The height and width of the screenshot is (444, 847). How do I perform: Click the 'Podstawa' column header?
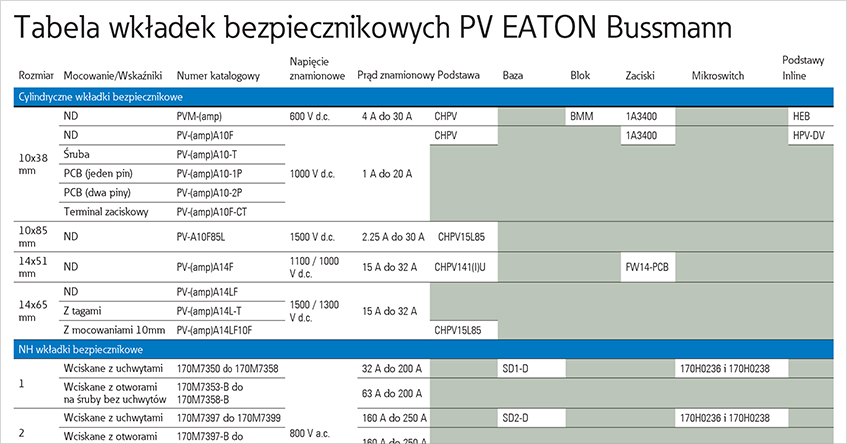click(x=458, y=75)
